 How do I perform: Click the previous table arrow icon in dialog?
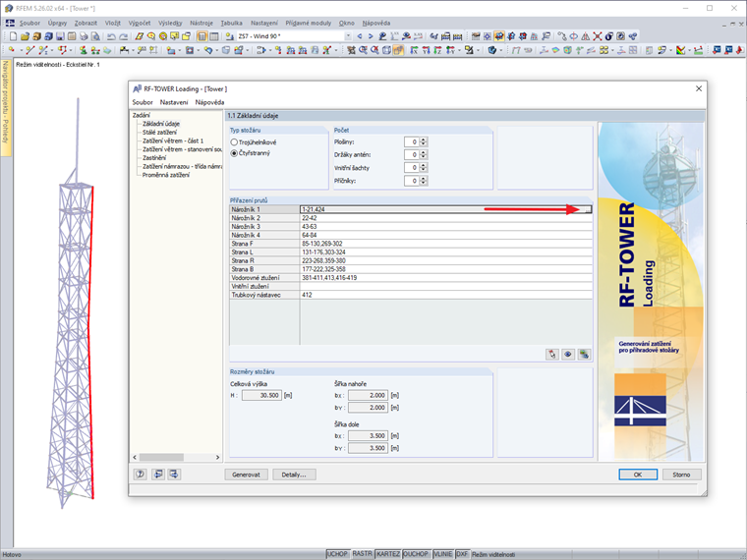point(157,475)
